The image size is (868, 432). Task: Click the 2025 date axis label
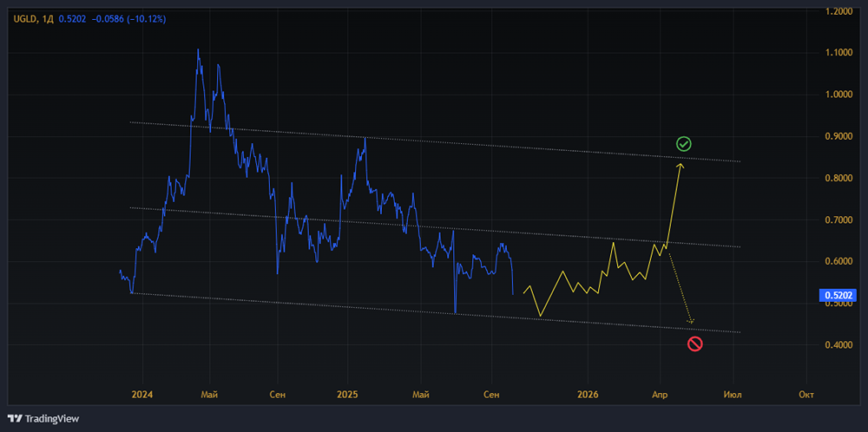pyautogui.click(x=348, y=395)
